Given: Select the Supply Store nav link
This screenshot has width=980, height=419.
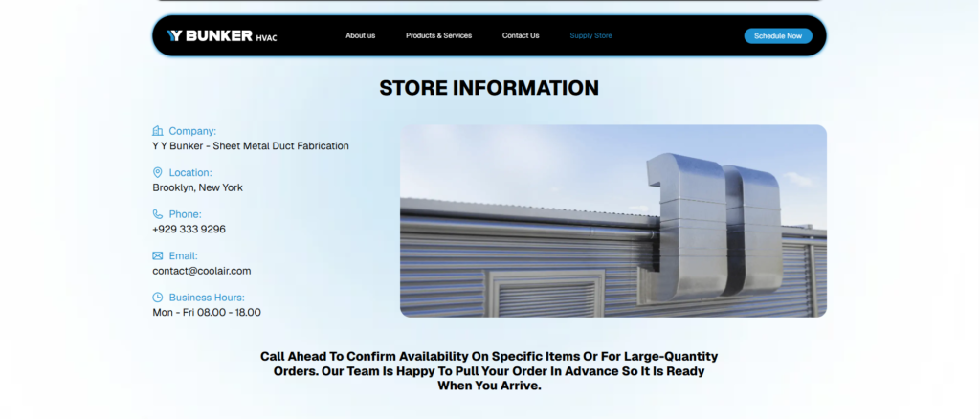Looking at the screenshot, I should 590,35.
